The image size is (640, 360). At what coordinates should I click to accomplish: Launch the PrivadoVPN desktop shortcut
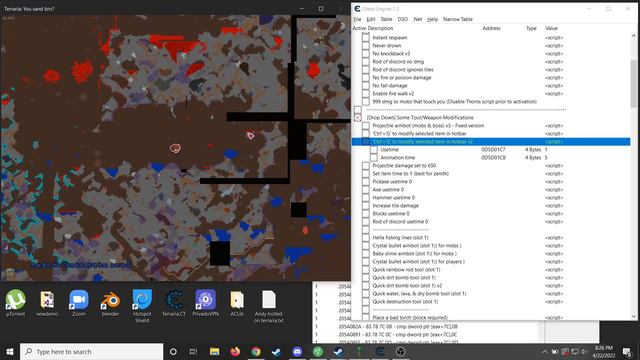(205, 303)
